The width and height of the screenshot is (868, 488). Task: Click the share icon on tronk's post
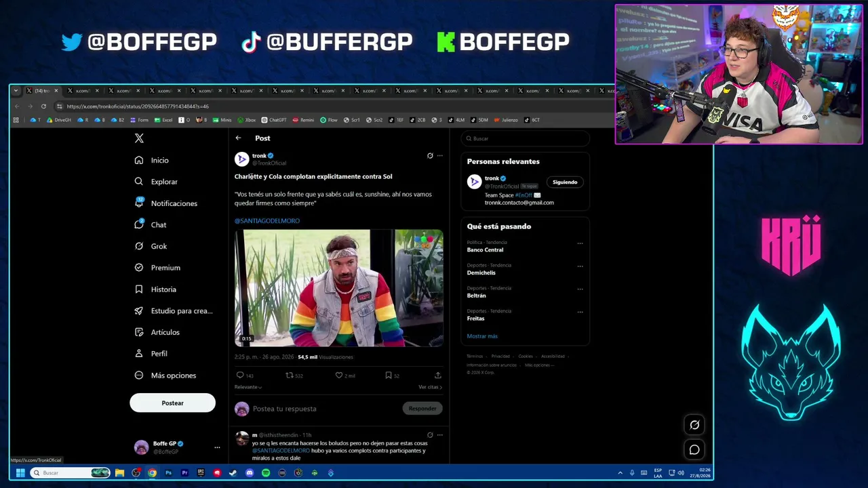[438, 375]
